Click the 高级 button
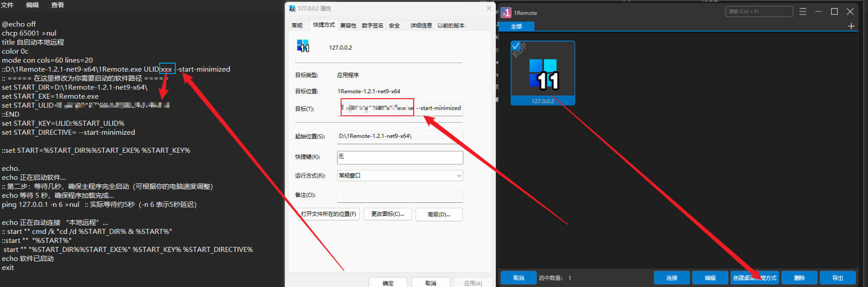The height and width of the screenshot is (287, 868). pyautogui.click(x=439, y=214)
